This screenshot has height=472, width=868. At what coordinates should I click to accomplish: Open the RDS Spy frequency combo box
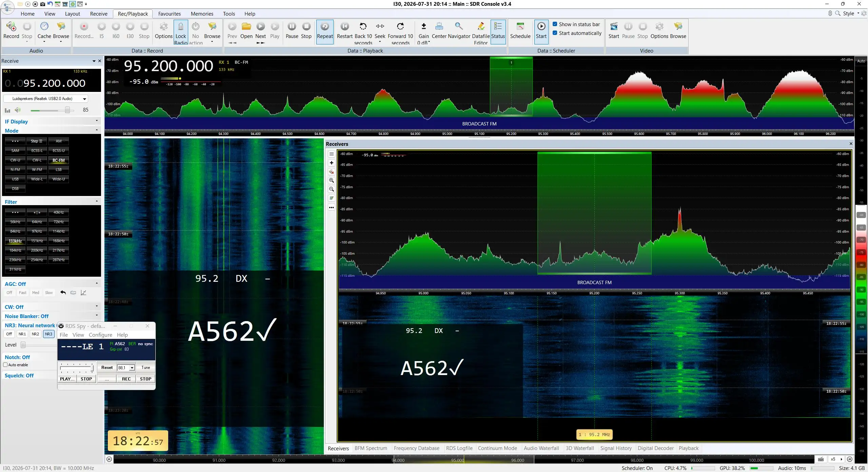pos(126,368)
